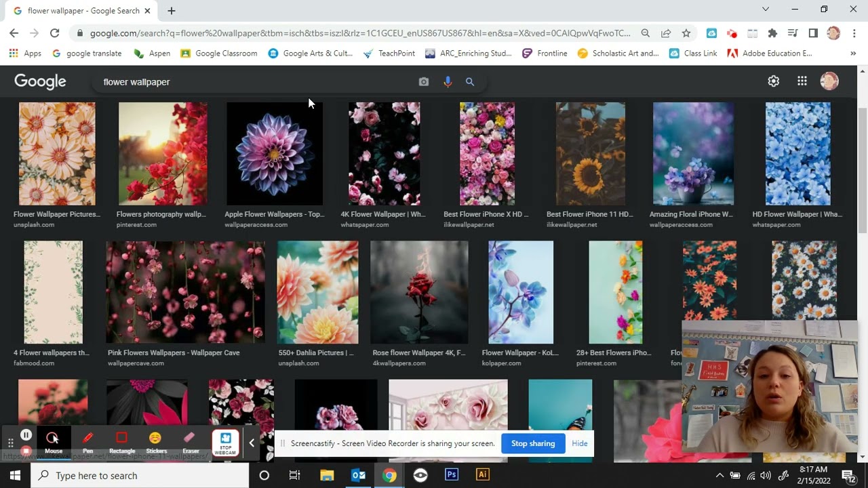
Task: Stop the Screencastify recording with red button
Action: (x=26, y=451)
